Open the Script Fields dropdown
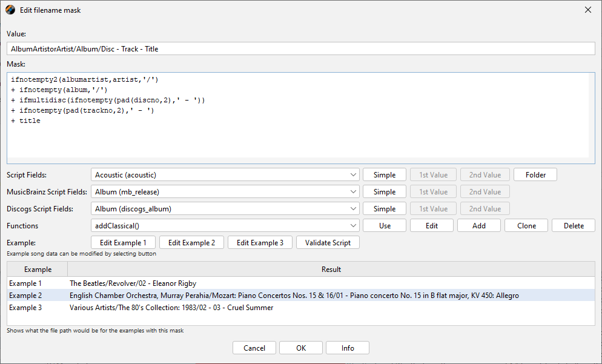 point(226,175)
